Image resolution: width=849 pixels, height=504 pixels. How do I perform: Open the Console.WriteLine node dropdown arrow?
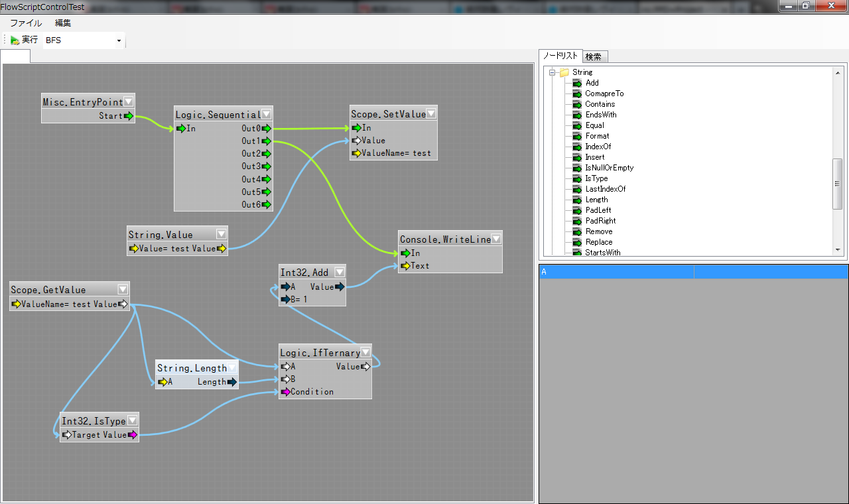pyautogui.click(x=496, y=239)
